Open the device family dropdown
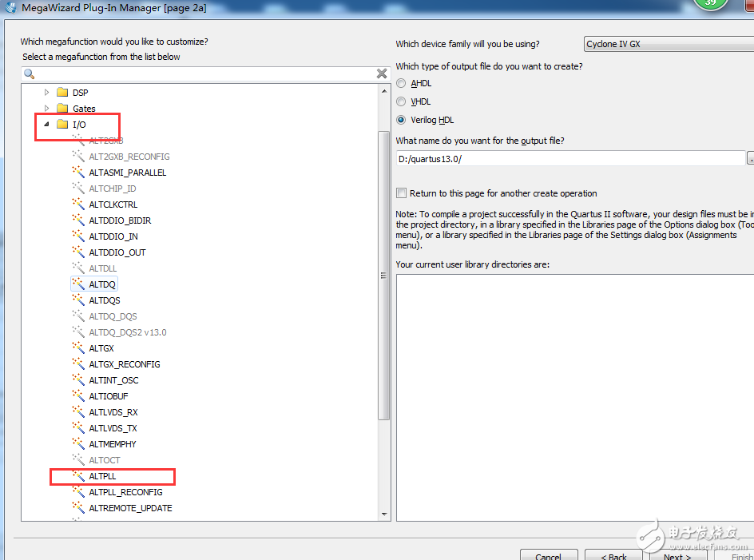 [x=669, y=44]
